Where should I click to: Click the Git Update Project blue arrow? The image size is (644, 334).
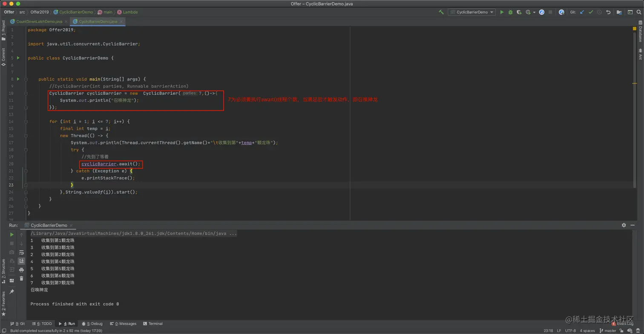pos(582,12)
